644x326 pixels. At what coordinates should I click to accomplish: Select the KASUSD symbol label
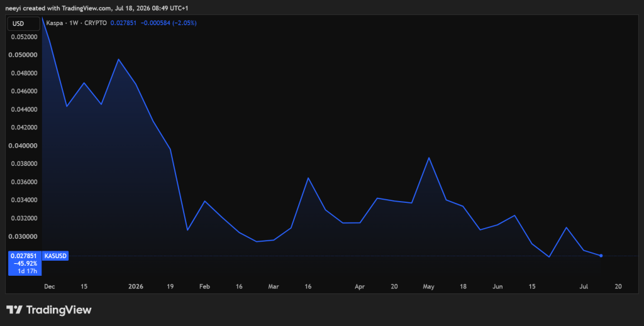(x=55, y=256)
